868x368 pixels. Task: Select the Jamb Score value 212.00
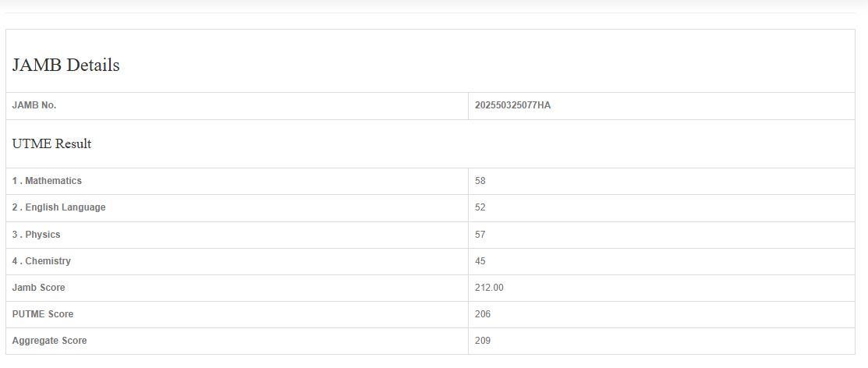coord(489,288)
